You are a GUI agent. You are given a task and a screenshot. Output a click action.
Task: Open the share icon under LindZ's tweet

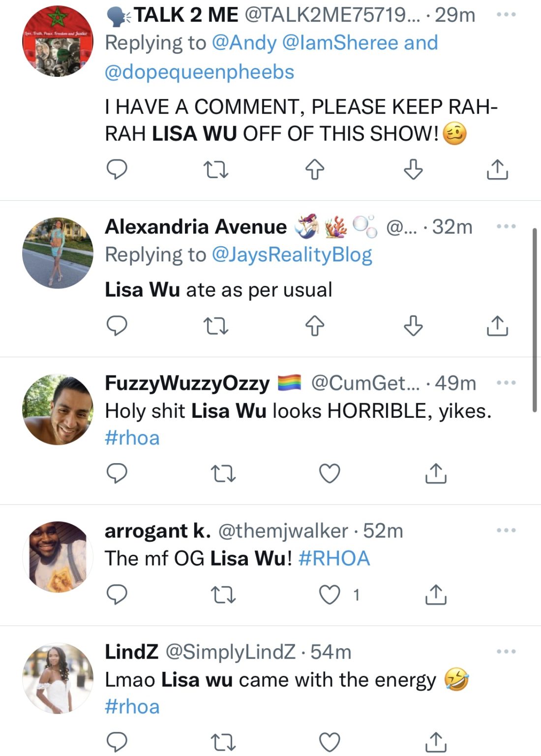pyautogui.click(x=436, y=740)
